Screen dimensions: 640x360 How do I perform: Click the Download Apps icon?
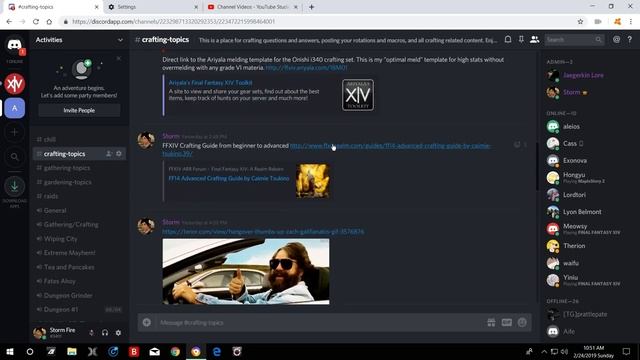15,187
